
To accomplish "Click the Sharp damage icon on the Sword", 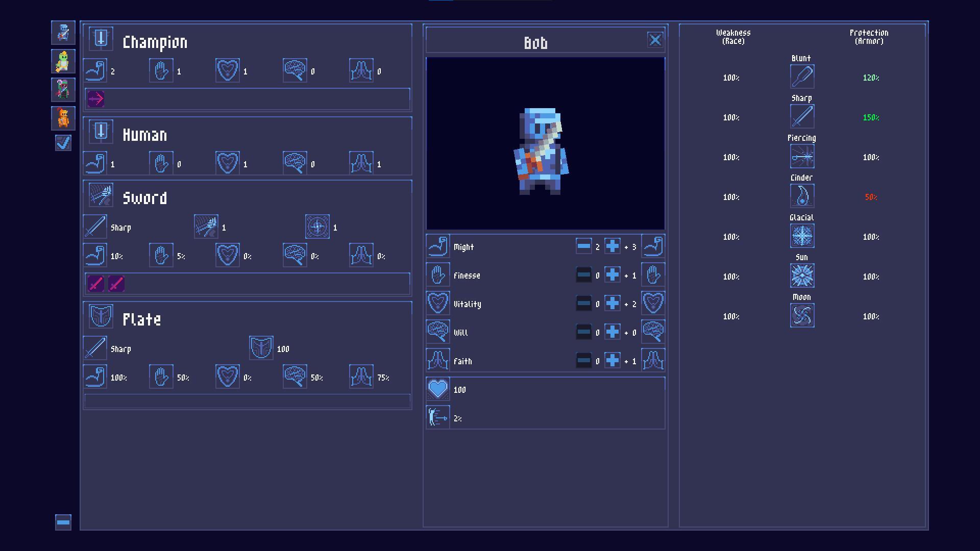I will [95, 226].
